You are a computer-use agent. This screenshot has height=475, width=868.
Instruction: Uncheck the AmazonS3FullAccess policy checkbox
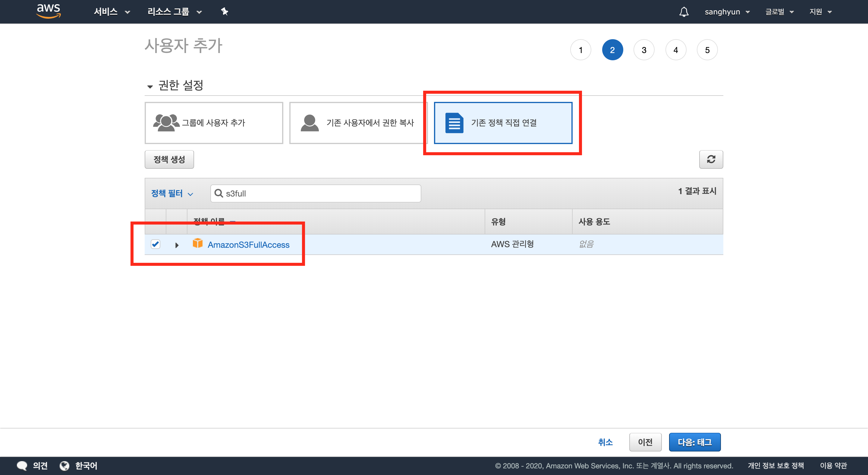click(155, 244)
